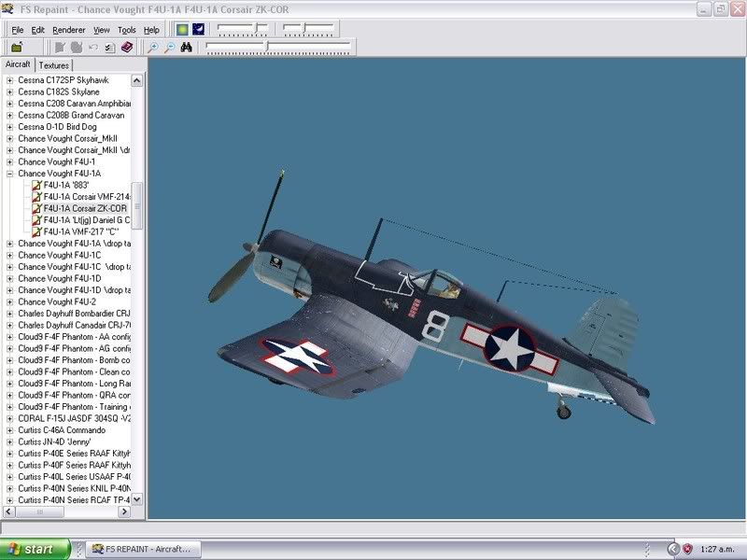Switch to the Textures tab
747x560 pixels.
click(x=54, y=65)
